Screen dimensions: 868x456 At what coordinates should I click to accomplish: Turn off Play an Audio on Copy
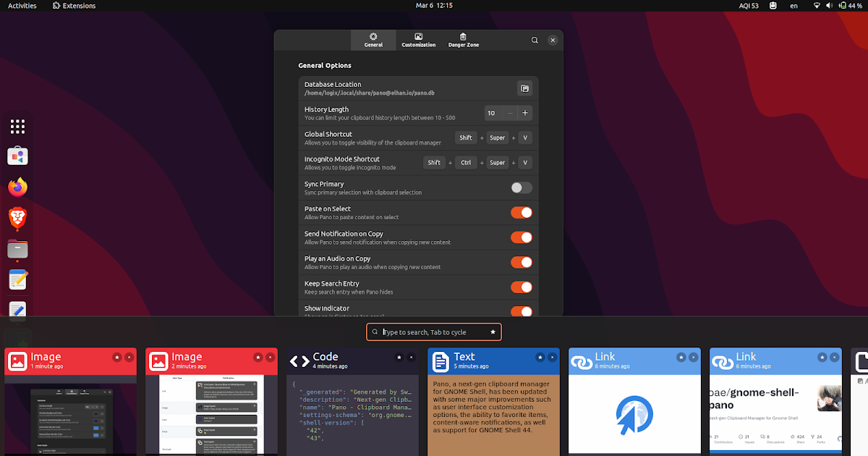point(522,262)
